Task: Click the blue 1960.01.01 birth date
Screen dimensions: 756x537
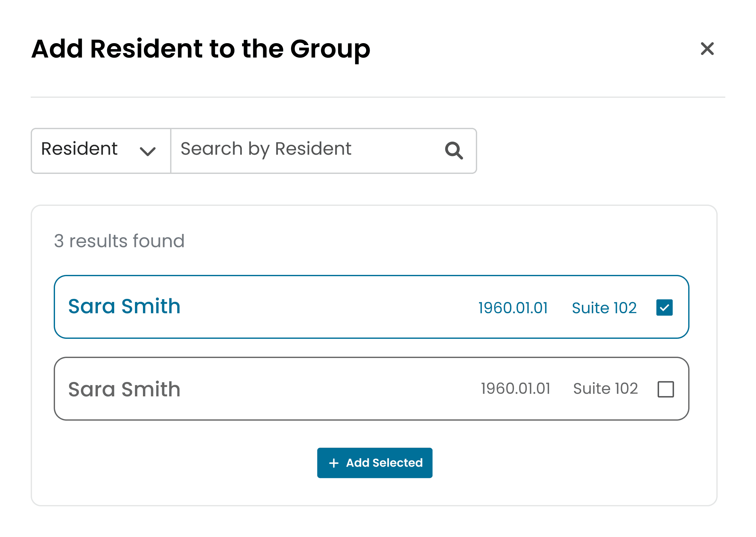Action: pos(513,308)
